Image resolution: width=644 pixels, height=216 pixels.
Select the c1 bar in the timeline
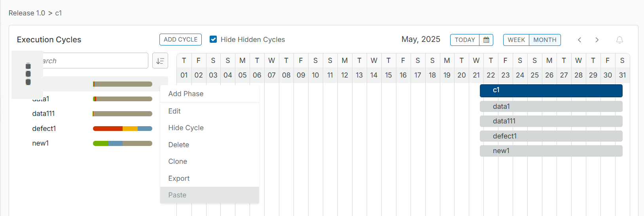pos(551,91)
